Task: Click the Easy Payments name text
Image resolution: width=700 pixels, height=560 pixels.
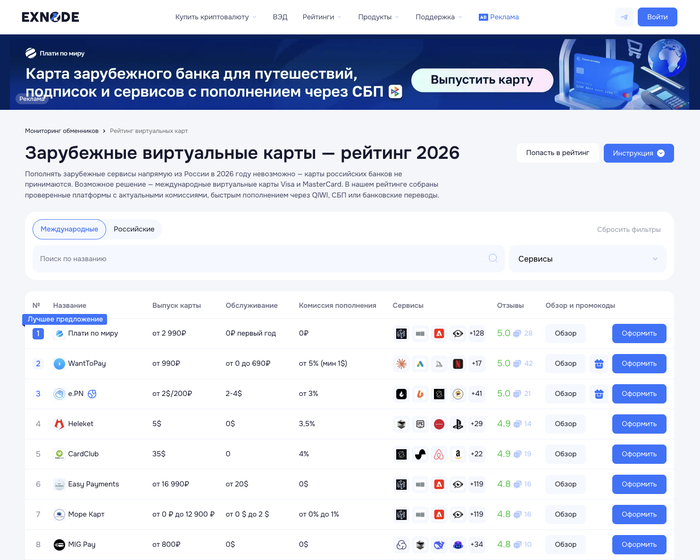Action: click(93, 484)
